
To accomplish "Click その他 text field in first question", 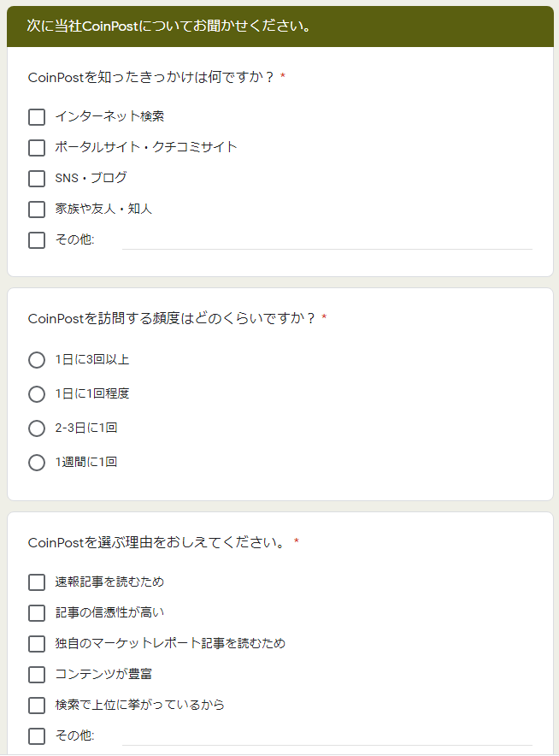I will tap(327, 240).
